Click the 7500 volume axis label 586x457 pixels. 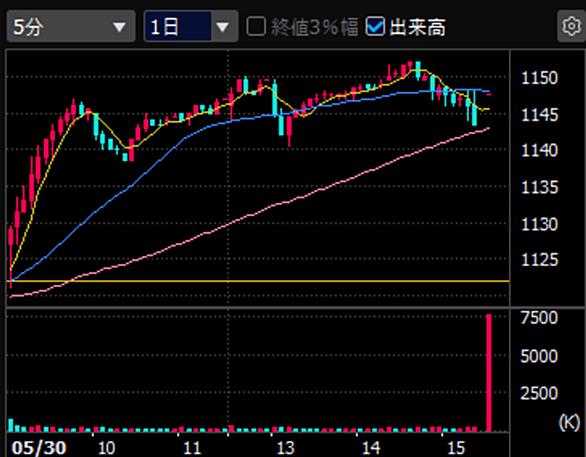coord(539,318)
